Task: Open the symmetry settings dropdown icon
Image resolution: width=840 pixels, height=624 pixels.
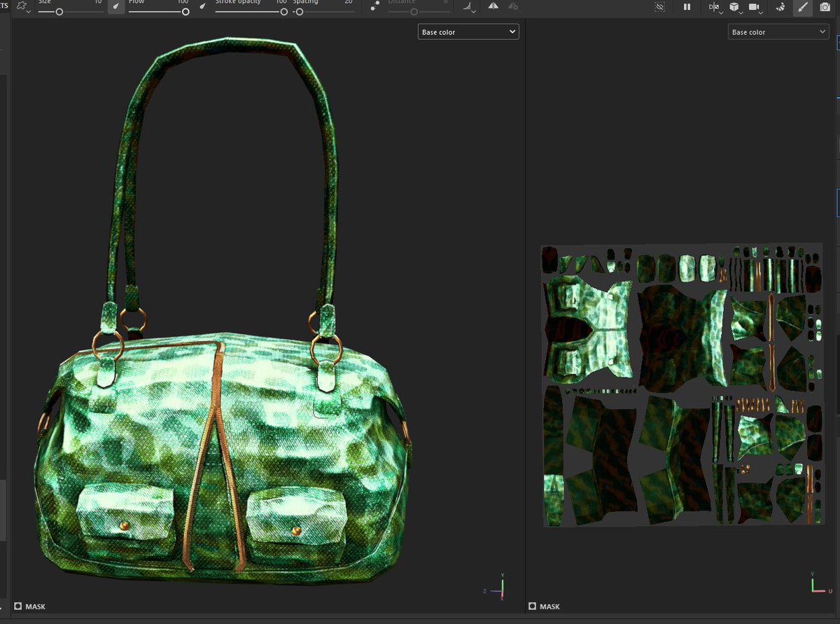Action: (468, 7)
